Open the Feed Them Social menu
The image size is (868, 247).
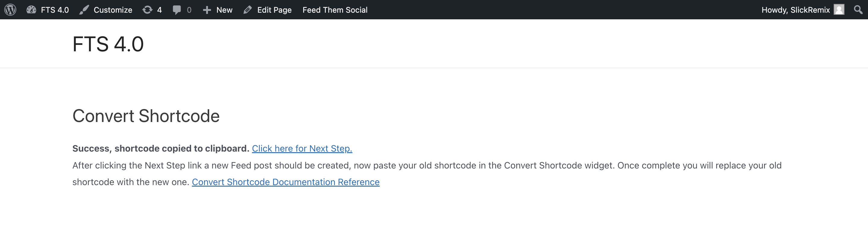coord(335,10)
